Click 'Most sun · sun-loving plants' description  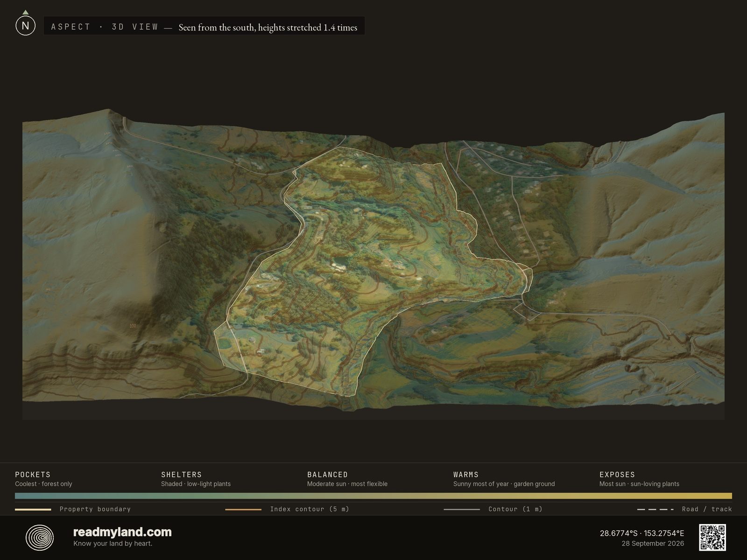[639, 484]
